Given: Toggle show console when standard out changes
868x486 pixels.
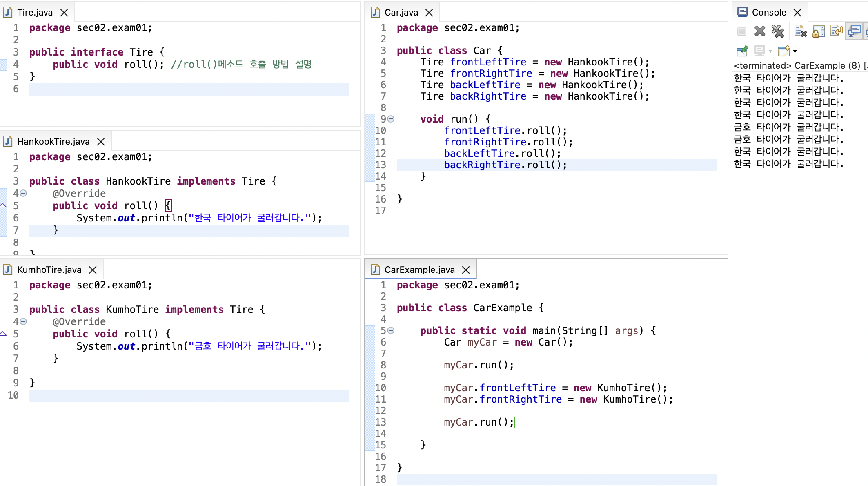Looking at the screenshot, I should pos(854,31).
